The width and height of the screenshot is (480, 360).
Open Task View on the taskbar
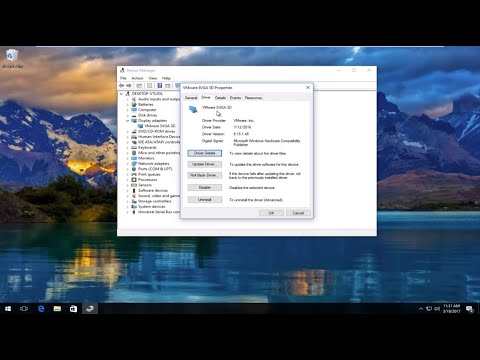24,309
